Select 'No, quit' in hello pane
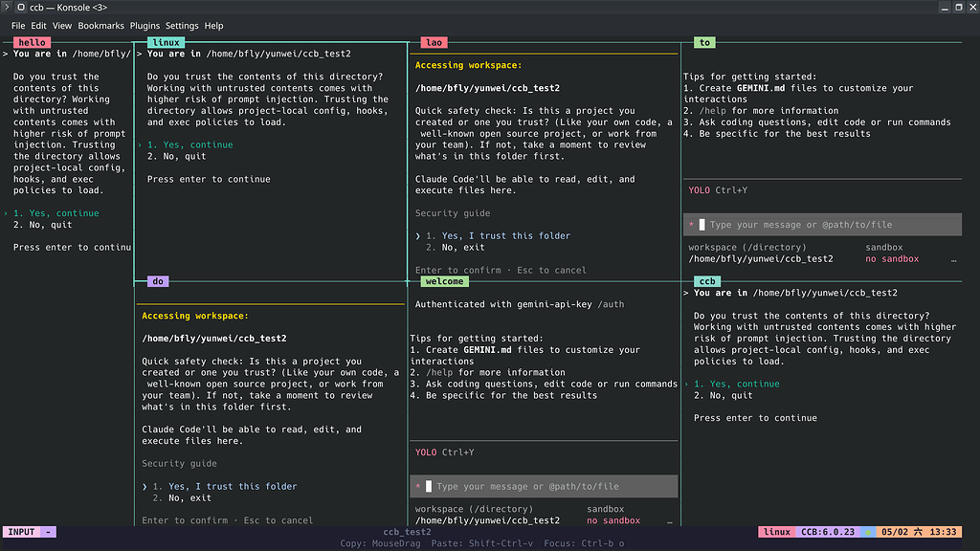980x551 pixels. [x=42, y=224]
